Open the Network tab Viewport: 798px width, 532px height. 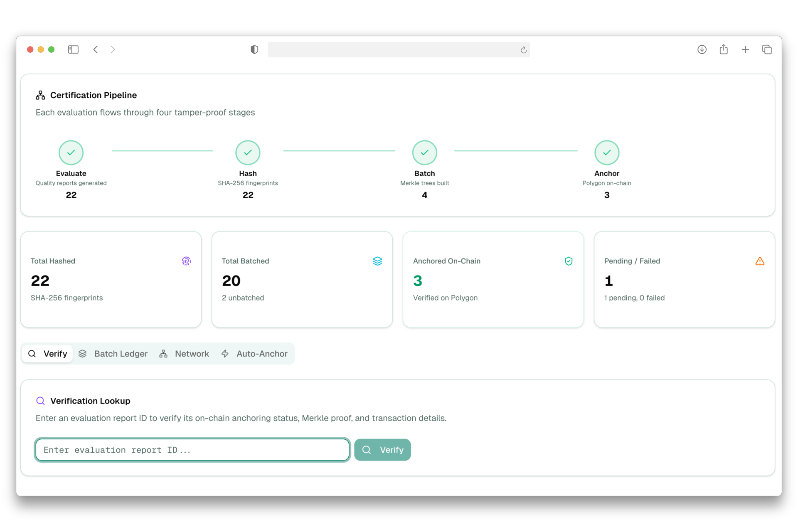[184, 354]
